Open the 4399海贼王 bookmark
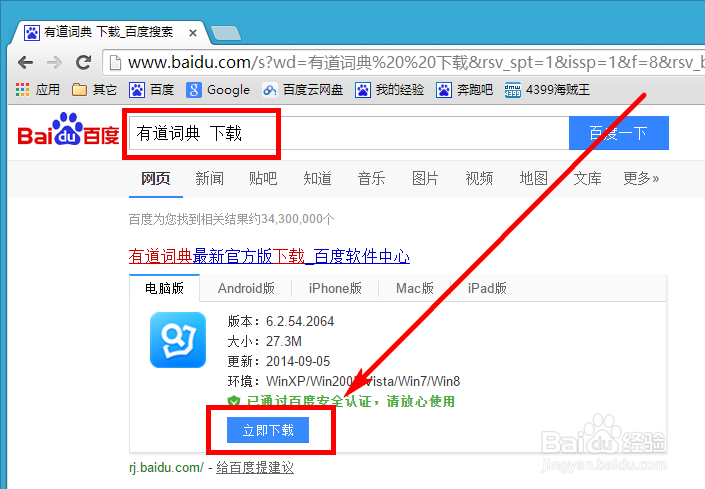705x489 pixels. tap(547, 89)
